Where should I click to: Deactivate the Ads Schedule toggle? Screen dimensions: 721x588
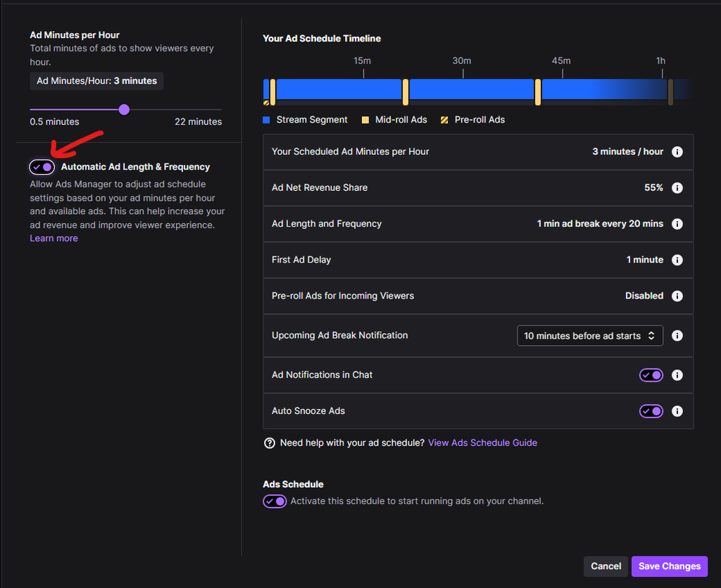coord(275,501)
